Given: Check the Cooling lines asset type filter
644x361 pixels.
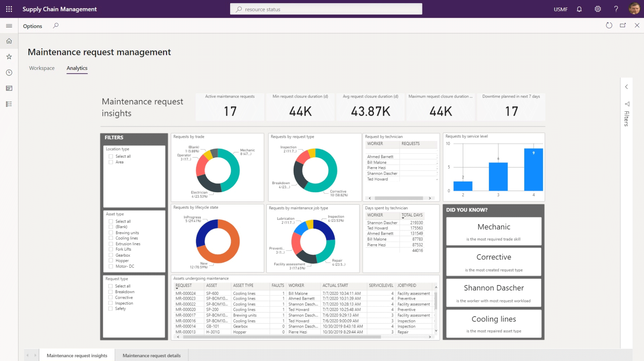Looking at the screenshot, I should 111,238.
